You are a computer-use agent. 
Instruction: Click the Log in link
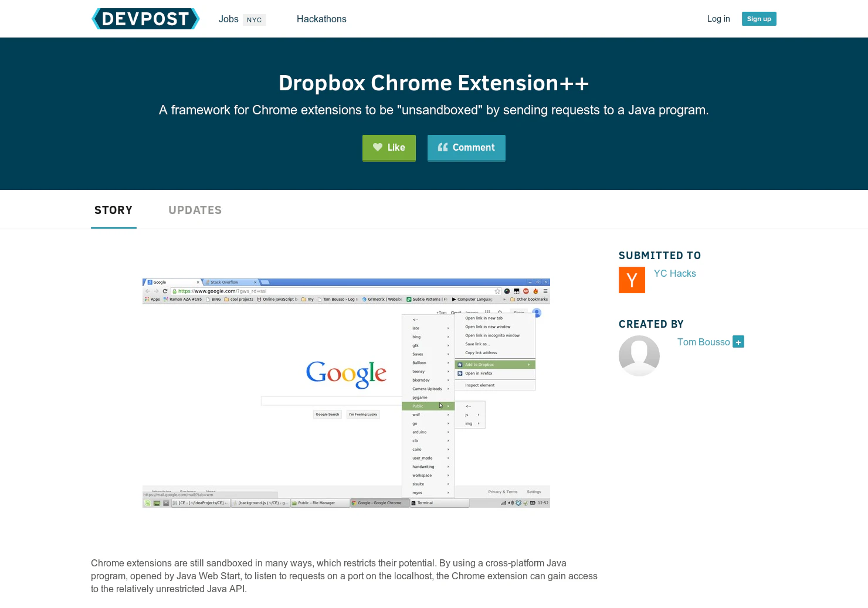pyautogui.click(x=718, y=19)
